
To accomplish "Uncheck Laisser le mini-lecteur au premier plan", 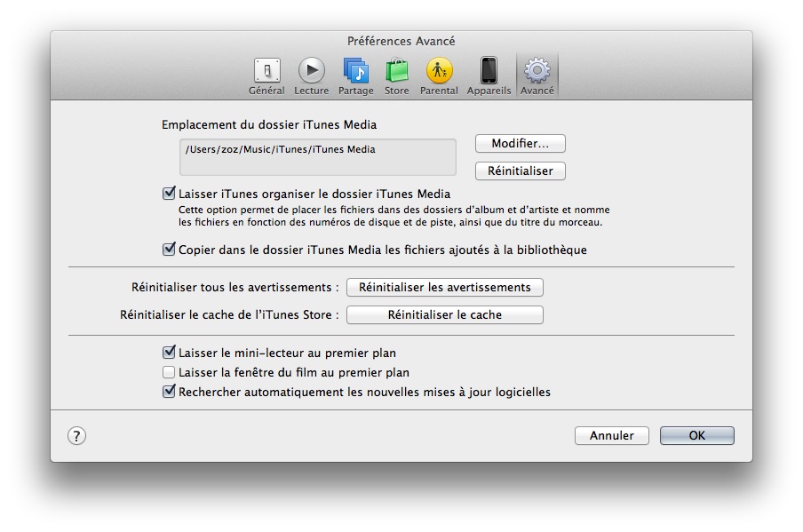I will 169,353.
